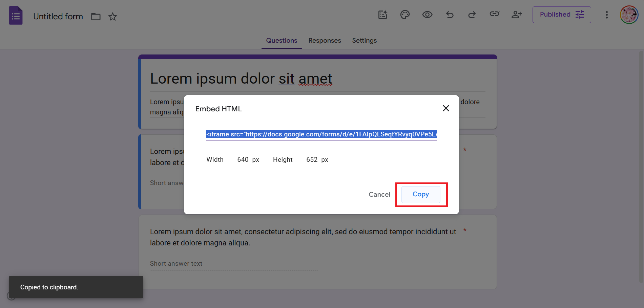Image resolution: width=644 pixels, height=308 pixels.
Task: Click the redo arrow icon
Action: [472, 15]
